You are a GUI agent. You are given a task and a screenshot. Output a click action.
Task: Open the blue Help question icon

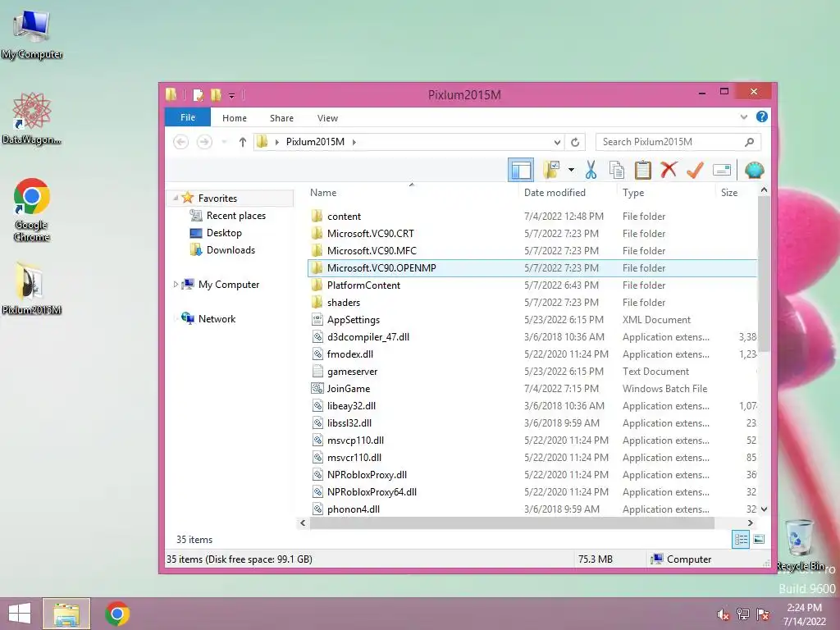click(762, 116)
